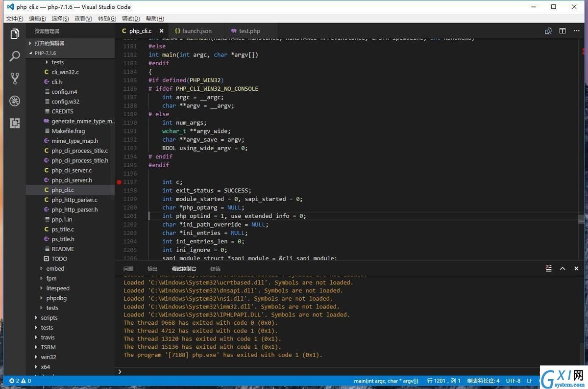Expand the x64 folder
Screen dimensions: 588x389
[70, 366]
